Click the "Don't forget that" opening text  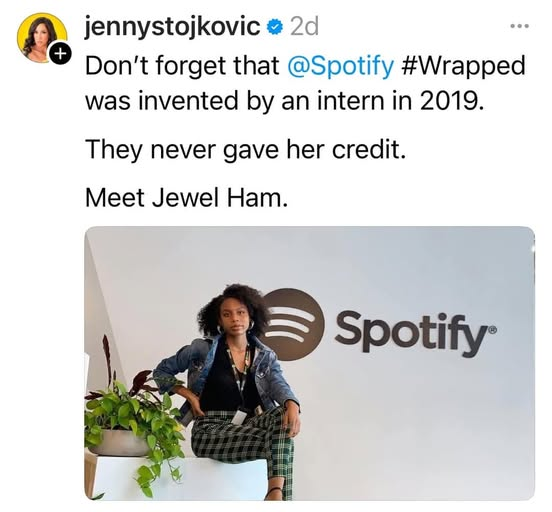click(182, 66)
